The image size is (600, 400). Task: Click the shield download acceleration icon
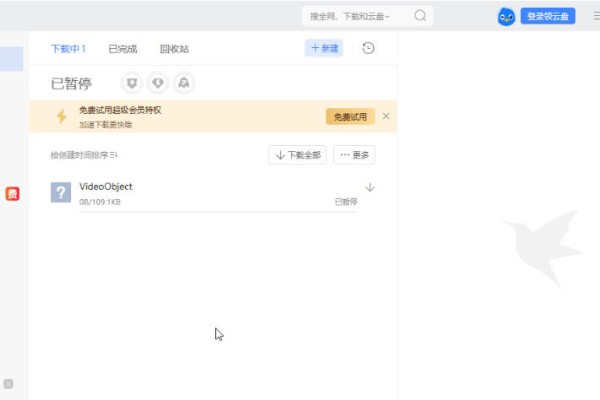(x=132, y=83)
